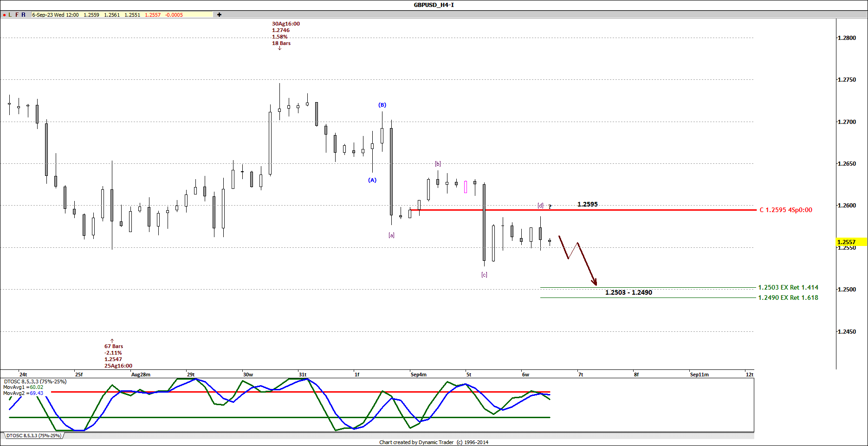Click the C 1.2595 4Sp0:00 label
This screenshot has height=446, width=868.
(786, 210)
